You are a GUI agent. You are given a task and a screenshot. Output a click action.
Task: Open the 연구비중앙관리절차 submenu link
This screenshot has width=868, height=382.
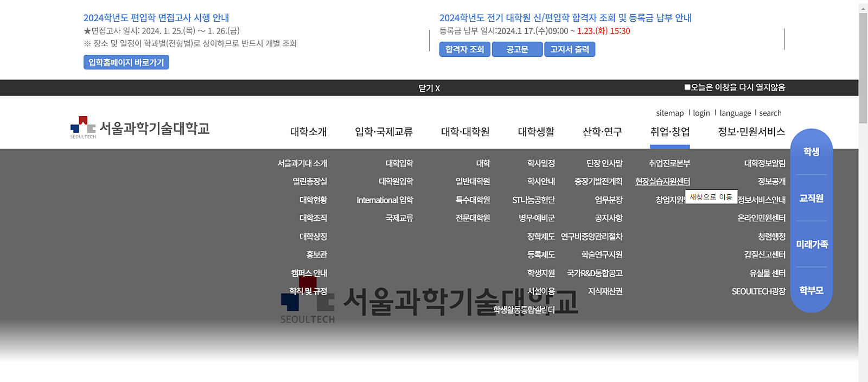tap(591, 236)
